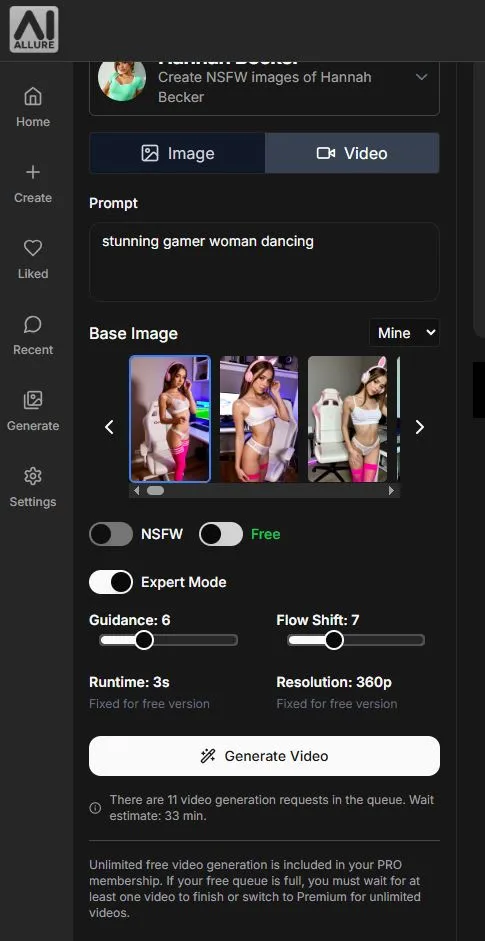Toggle the Free switch
The width and height of the screenshot is (485, 941).
(x=221, y=534)
